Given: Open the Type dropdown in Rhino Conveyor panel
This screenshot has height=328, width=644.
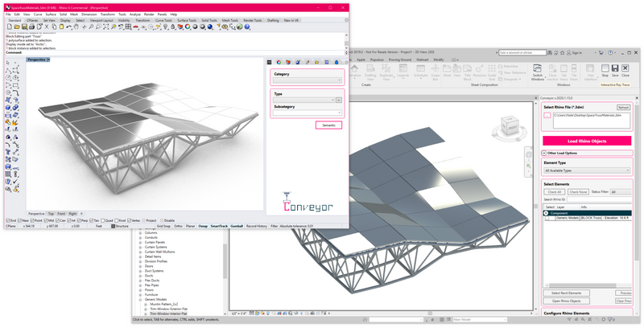Looking at the screenshot, I should click(x=304, y=100).
